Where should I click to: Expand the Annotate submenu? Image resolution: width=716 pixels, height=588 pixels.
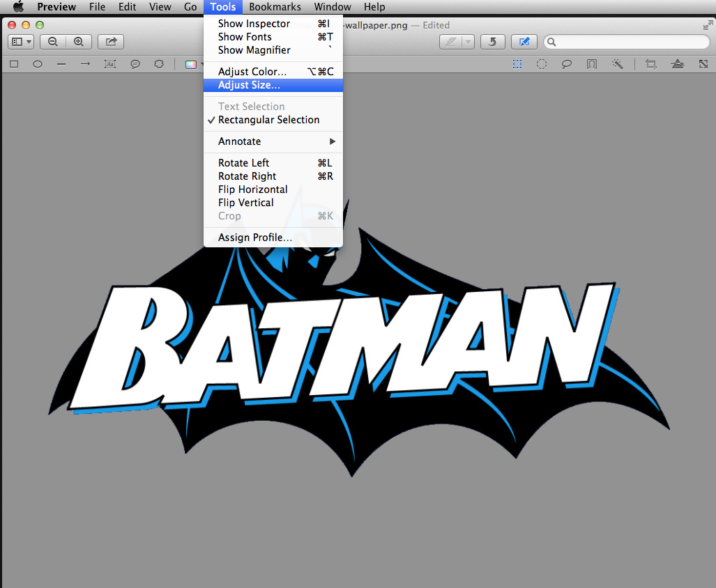[273, 141]
